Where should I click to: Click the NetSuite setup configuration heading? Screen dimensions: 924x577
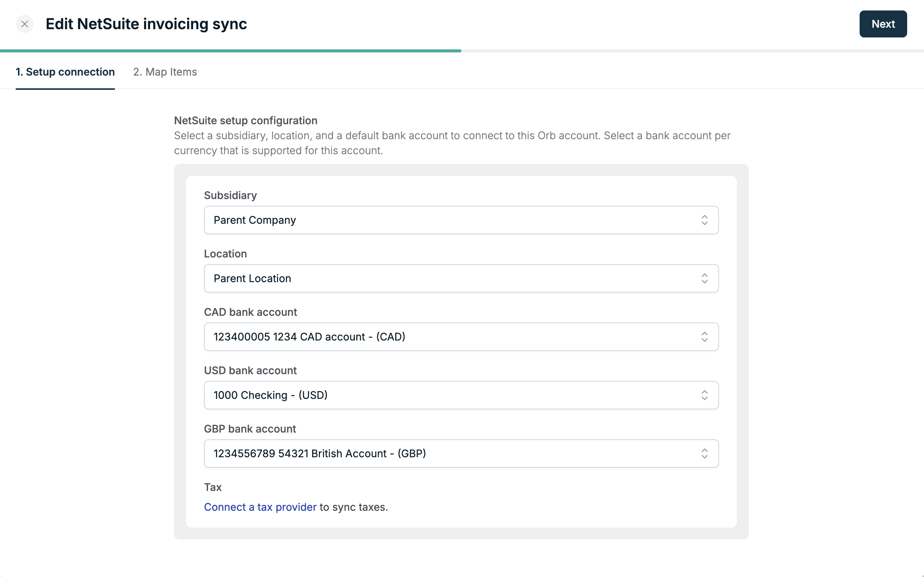click(246, 120)
